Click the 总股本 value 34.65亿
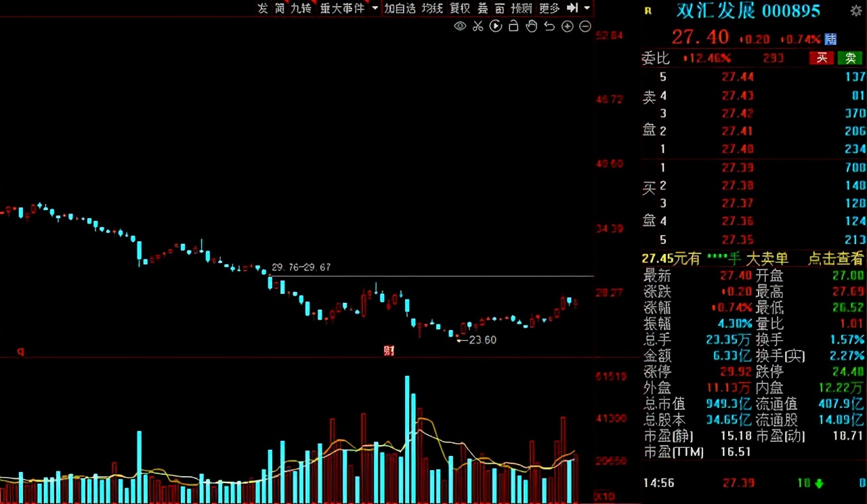The image size is (867, 504). 729,420
